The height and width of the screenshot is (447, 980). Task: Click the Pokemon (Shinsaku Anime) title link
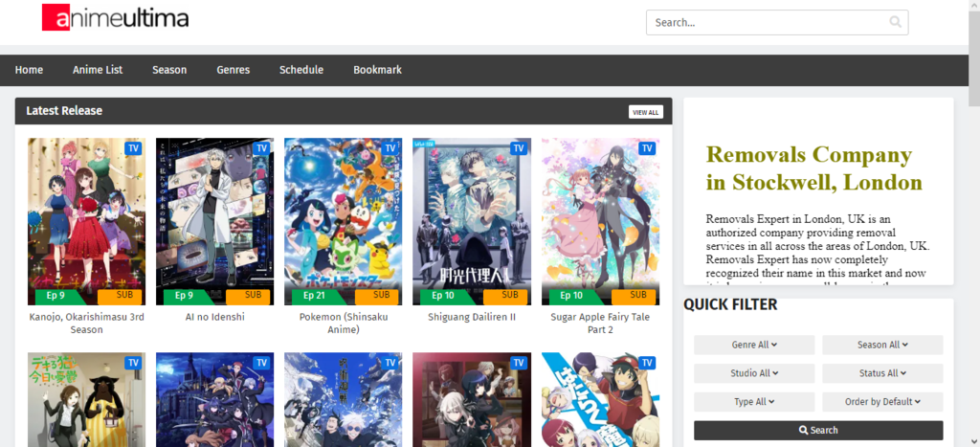point(344,324)
